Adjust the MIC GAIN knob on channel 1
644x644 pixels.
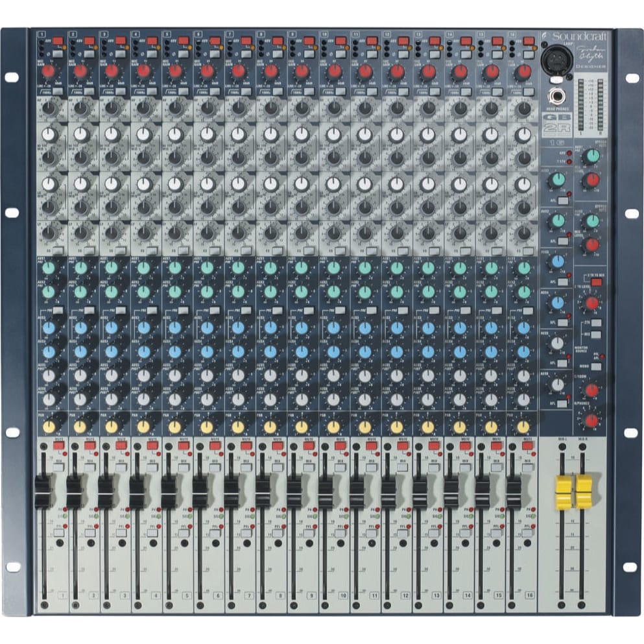[x=49, y=71]
